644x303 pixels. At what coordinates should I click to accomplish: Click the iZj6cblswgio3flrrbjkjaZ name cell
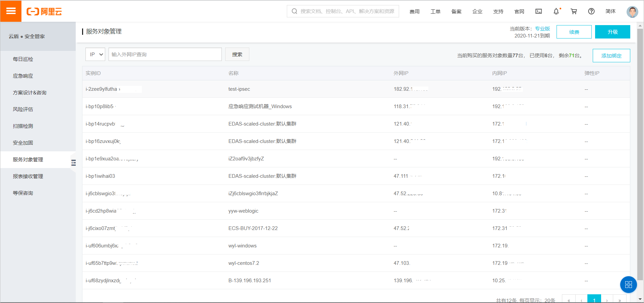tap(253, 194)
